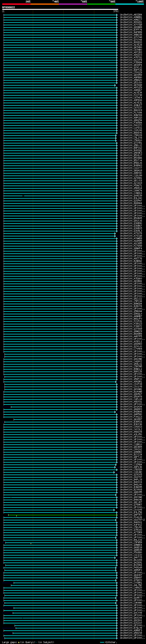
Task: Select the UniRef100_A2QCL1 label
Action: pyautogui.click(x=131, y=342)
